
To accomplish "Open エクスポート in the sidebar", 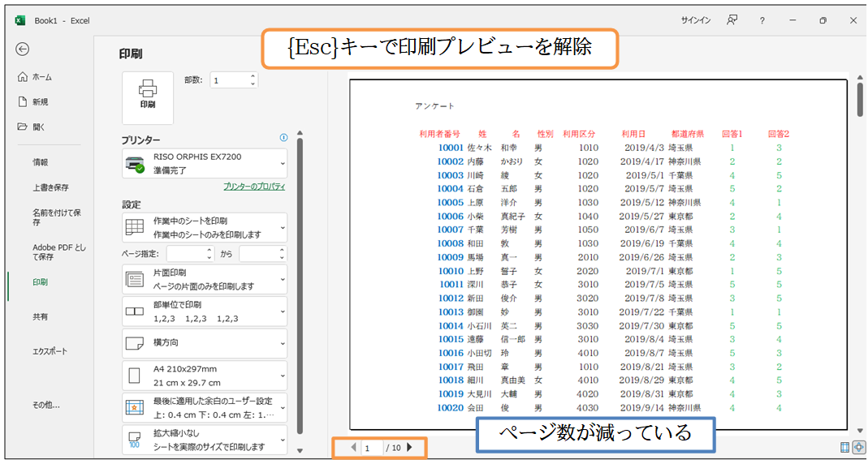I will click(50, 352).
